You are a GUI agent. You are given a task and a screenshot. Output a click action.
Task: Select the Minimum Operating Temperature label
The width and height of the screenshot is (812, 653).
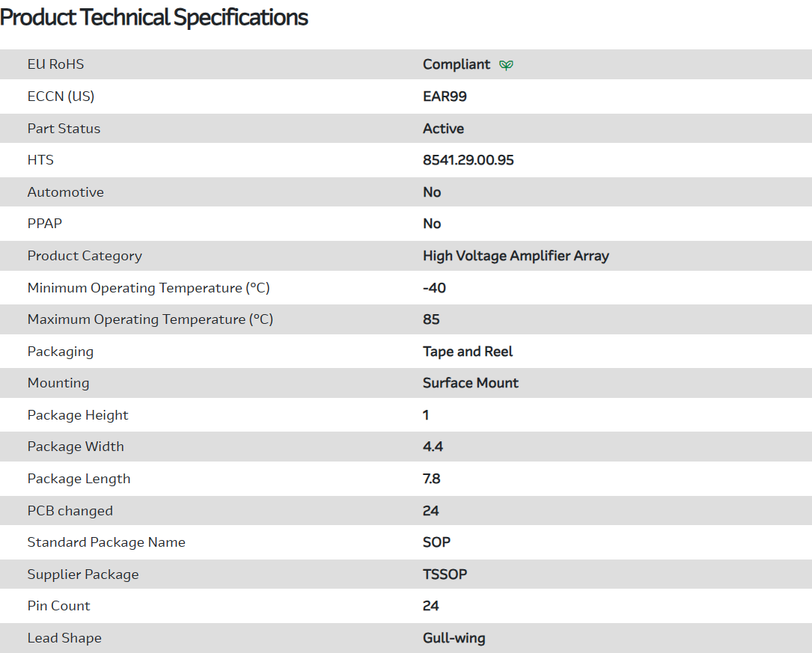pos(148,288)
